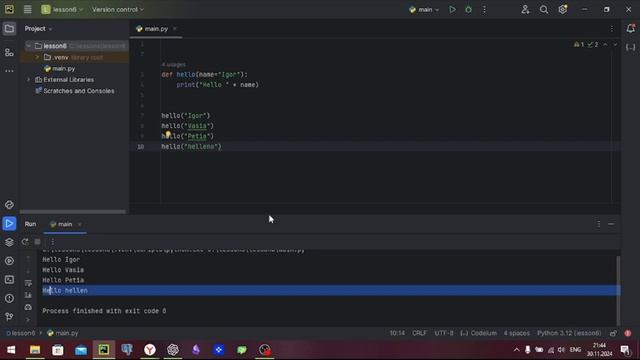Open the main run configuration dropdown
Screen dimensions: 640x360
coord(424,9)
